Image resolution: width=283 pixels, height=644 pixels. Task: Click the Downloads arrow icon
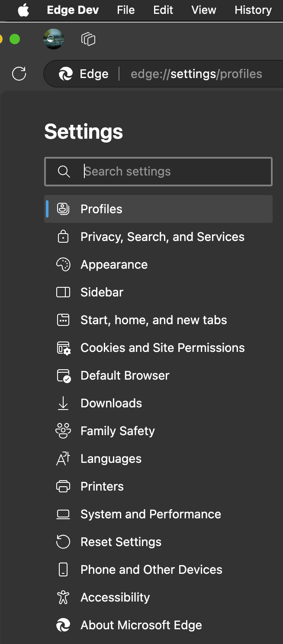[x=63, y=403]
